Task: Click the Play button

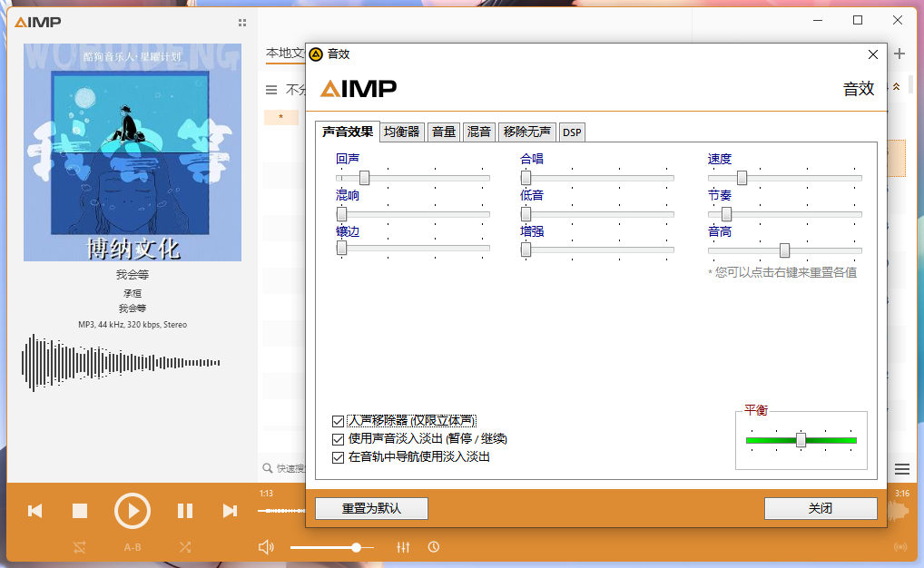Action: pyautogui.click(x=133, y=510)
